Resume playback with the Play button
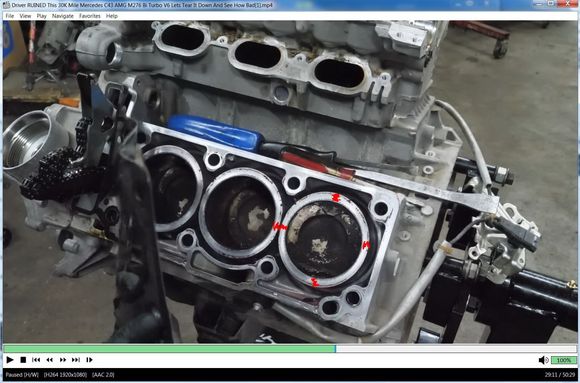The width and height of the screenshot is (580, 383). pyautogui.click(x=10, y=360)
